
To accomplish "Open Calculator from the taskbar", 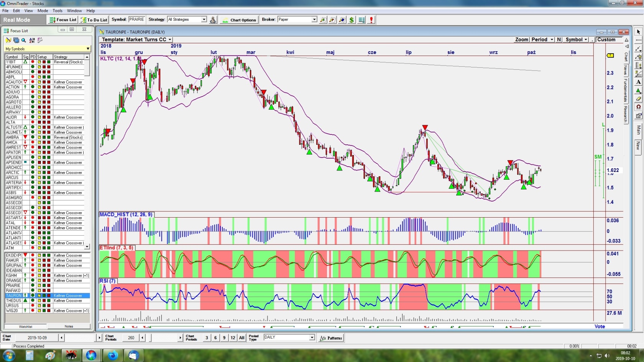I will 30,355.
